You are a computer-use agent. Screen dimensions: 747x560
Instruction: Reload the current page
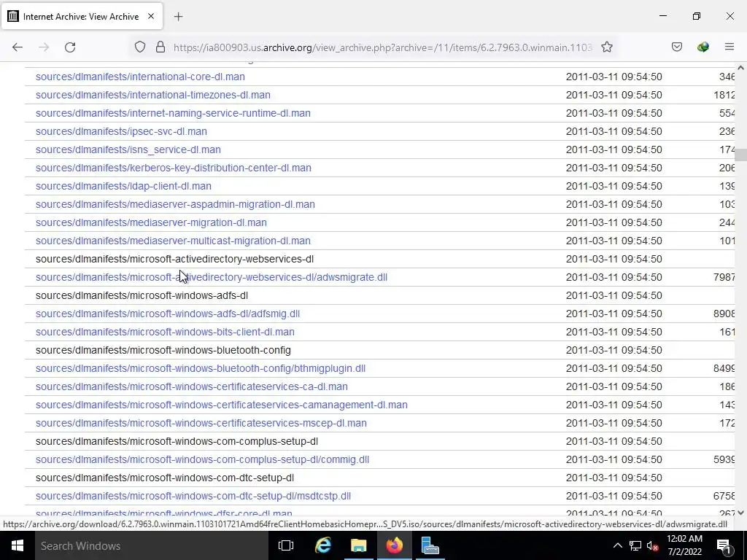tap(70, 47)
